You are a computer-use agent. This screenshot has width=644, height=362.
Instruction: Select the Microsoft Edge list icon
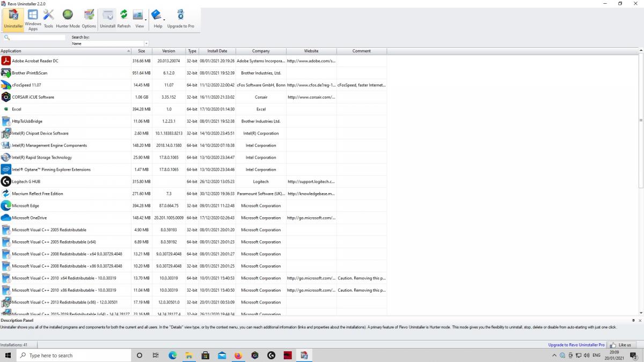pos(6,205)
